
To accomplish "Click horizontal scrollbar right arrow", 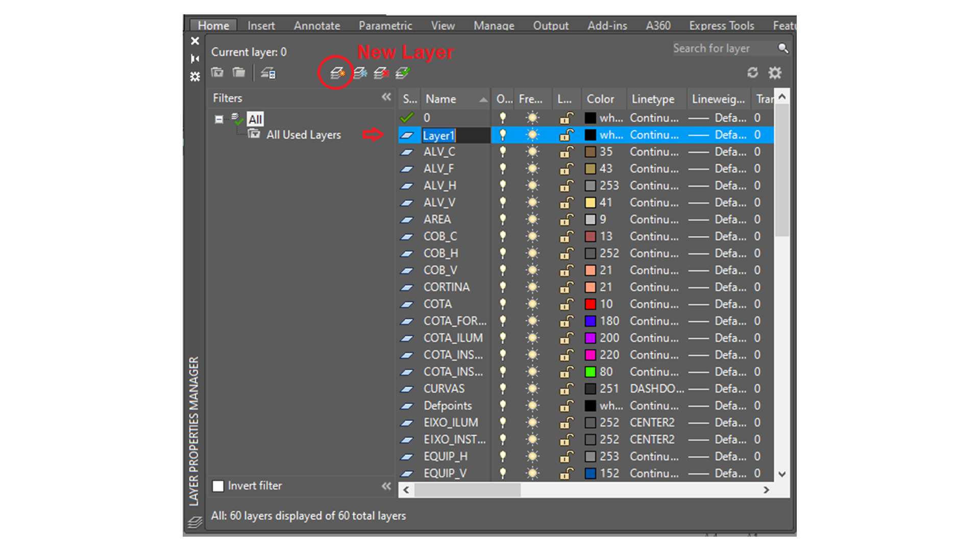I will click(766, 490).
